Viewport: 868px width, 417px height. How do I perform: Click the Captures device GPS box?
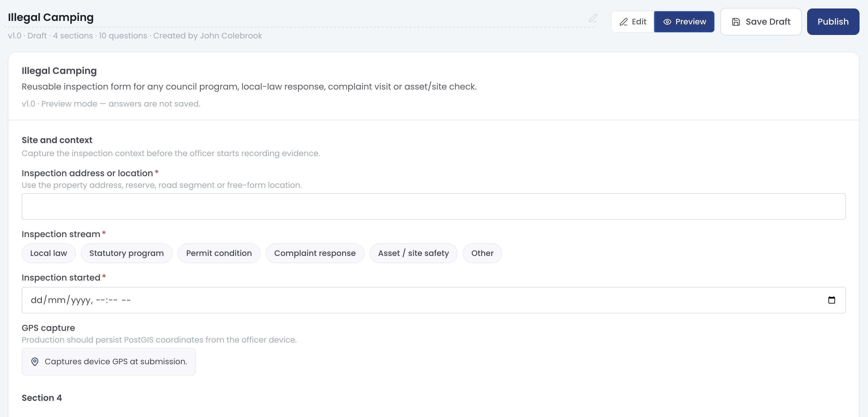pyautogui.click(x=109, y=362)
